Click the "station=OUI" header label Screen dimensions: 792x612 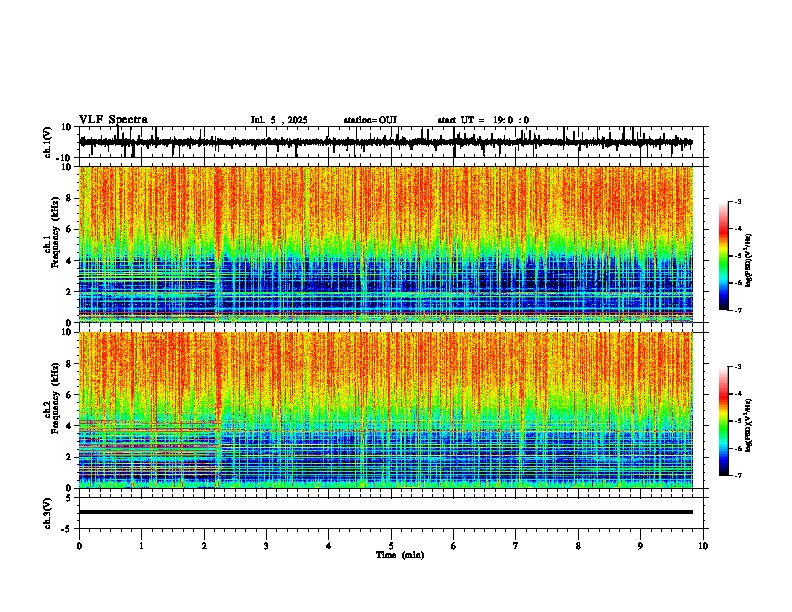(370, 120)
